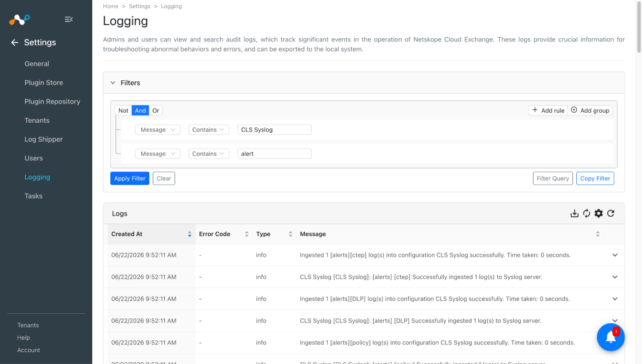The width and height of the screenshot is (642, 364).
Task: Go to Tenants under Settings
Action: pyautogui.click(x=37, y=120)
